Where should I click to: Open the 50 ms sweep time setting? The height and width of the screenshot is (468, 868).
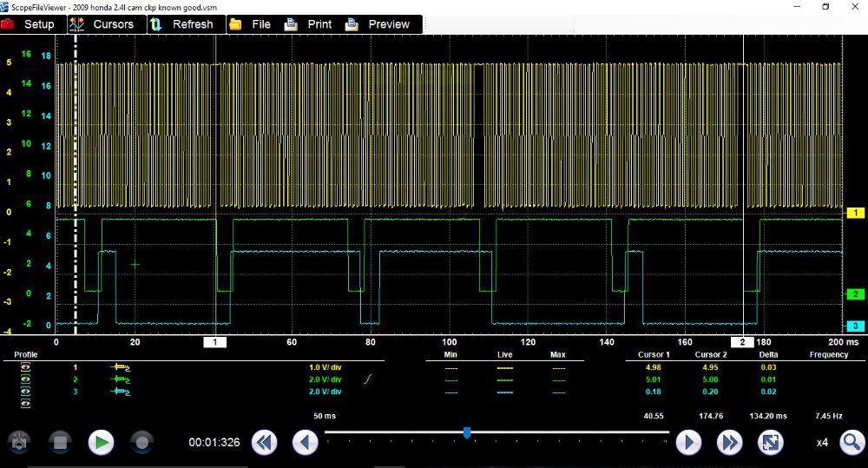point(325,417)
